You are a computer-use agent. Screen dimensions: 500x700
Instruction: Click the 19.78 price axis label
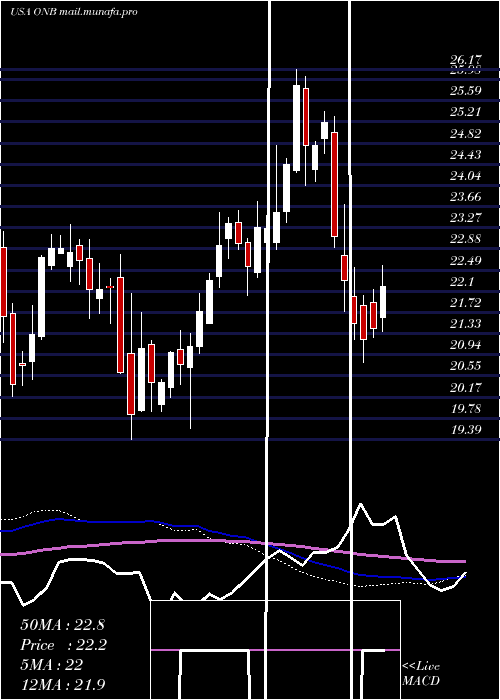466,408
